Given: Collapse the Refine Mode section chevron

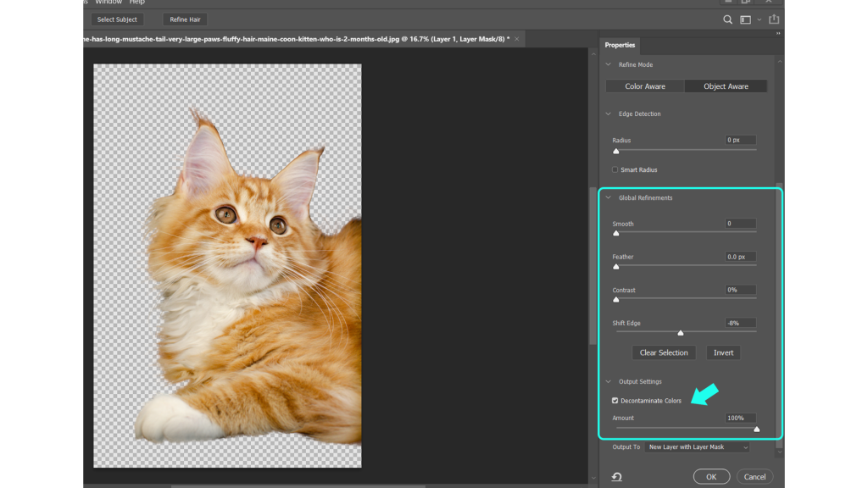Looking at the screenshot, I should pyautogui.click(x=607, y=64).
